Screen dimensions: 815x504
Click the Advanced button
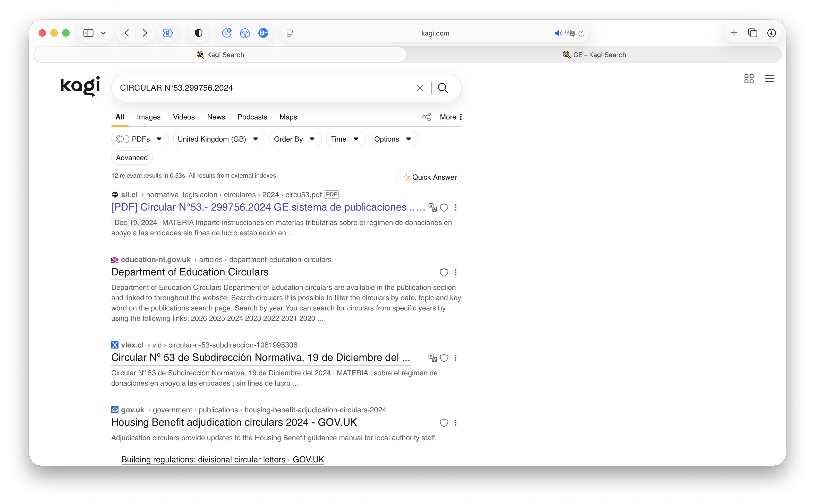tap(132, 158)
